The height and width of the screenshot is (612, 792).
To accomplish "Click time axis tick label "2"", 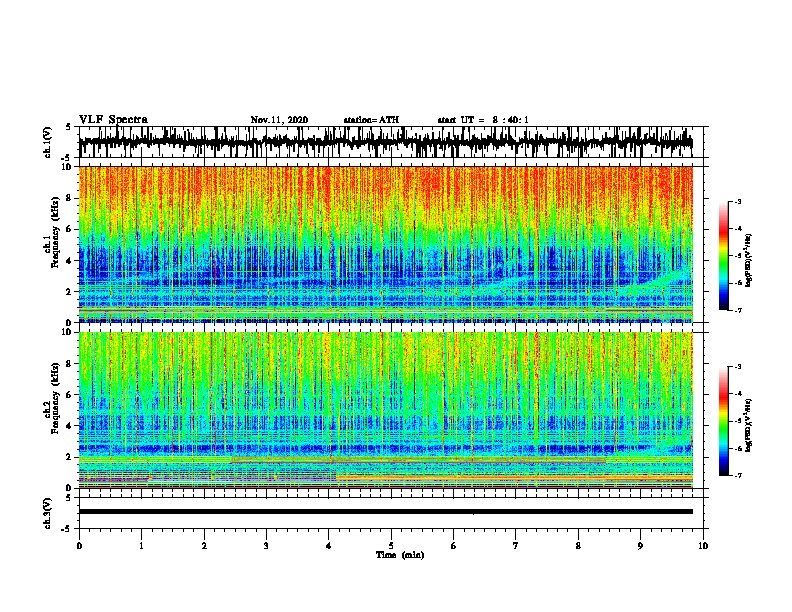I will (x=204, y=545).
